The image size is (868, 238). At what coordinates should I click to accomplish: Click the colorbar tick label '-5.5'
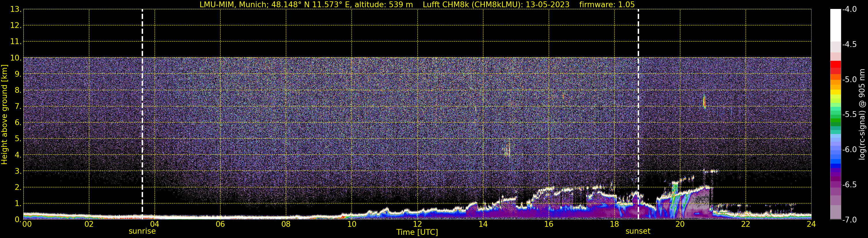pyautogui.click(x=850, y=115)
